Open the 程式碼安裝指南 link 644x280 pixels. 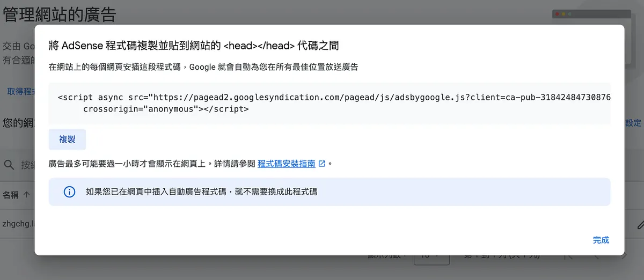point(286,164)
